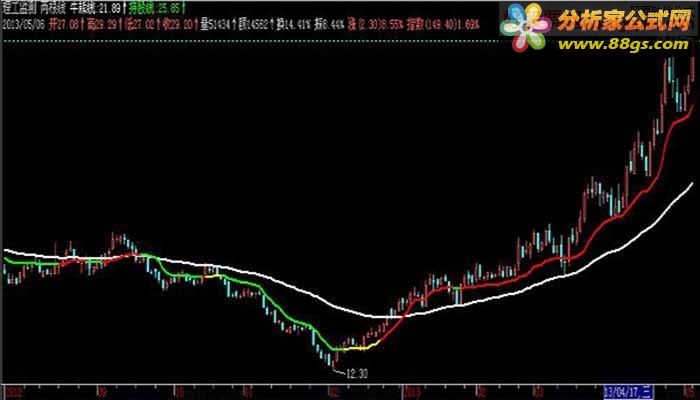Viewport: 700px width, 400px height.
Task: Click the 2013/05/06 date in the header
Action: tap(24, 24)
